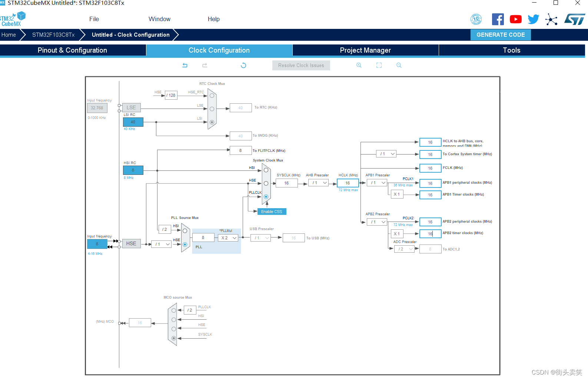Click the APB1 peripheral clocks value field

coord(430,183)
